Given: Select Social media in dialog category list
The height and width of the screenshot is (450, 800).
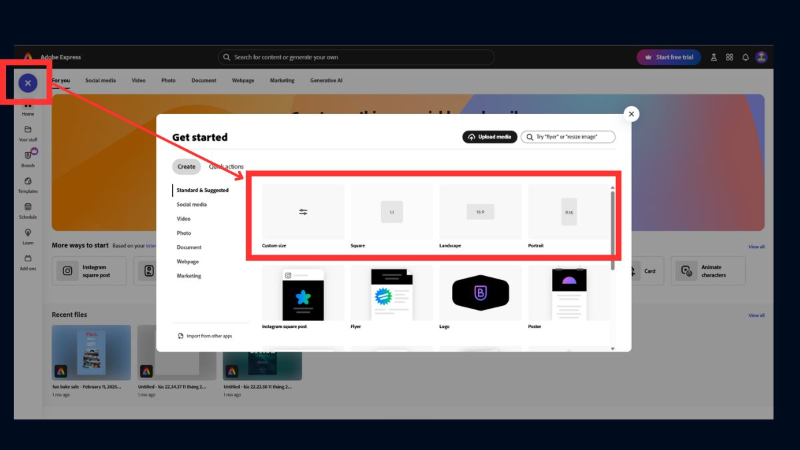Looking at the screenshot, I should click(192, 204).
